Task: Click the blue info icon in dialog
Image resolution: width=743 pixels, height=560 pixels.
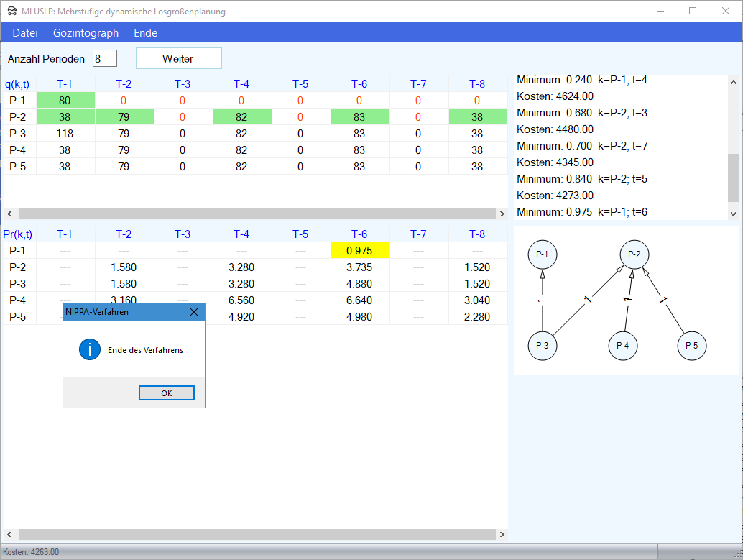Action: 89,350
